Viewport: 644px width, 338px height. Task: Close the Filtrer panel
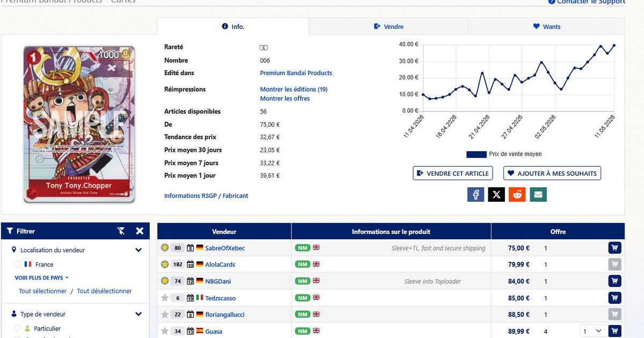pos(140,231)
